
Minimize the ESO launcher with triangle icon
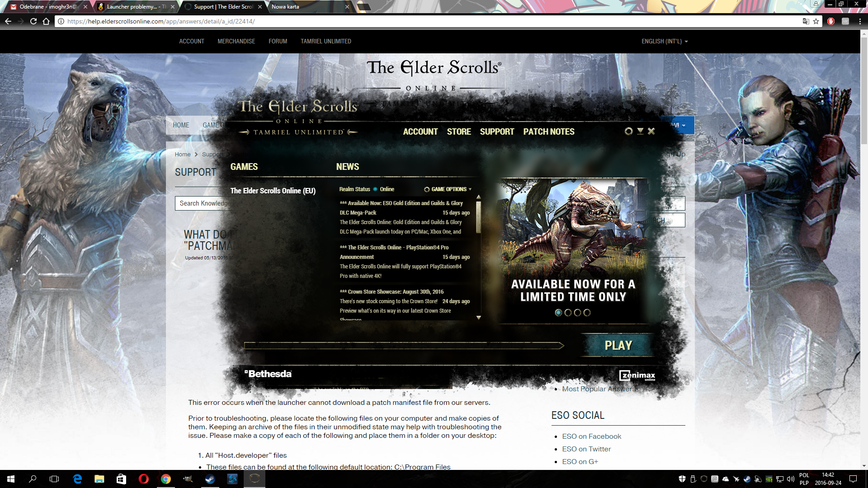tap(640, 131)
